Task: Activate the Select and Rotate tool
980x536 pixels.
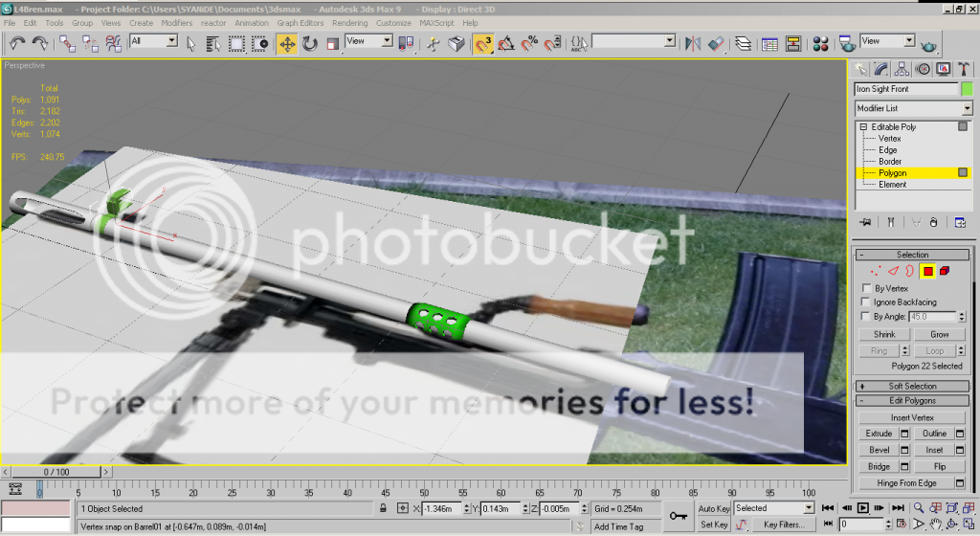Action: [310, 43]
